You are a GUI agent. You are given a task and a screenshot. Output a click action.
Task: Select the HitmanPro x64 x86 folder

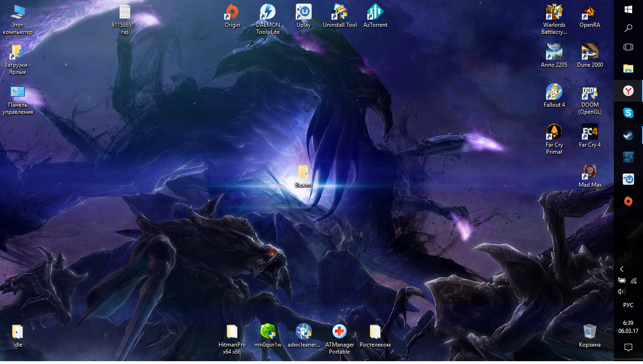tap(232, 339)
